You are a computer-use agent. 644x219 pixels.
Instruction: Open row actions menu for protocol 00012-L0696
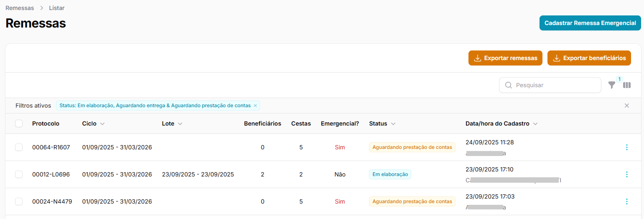[x=626, y=174]
